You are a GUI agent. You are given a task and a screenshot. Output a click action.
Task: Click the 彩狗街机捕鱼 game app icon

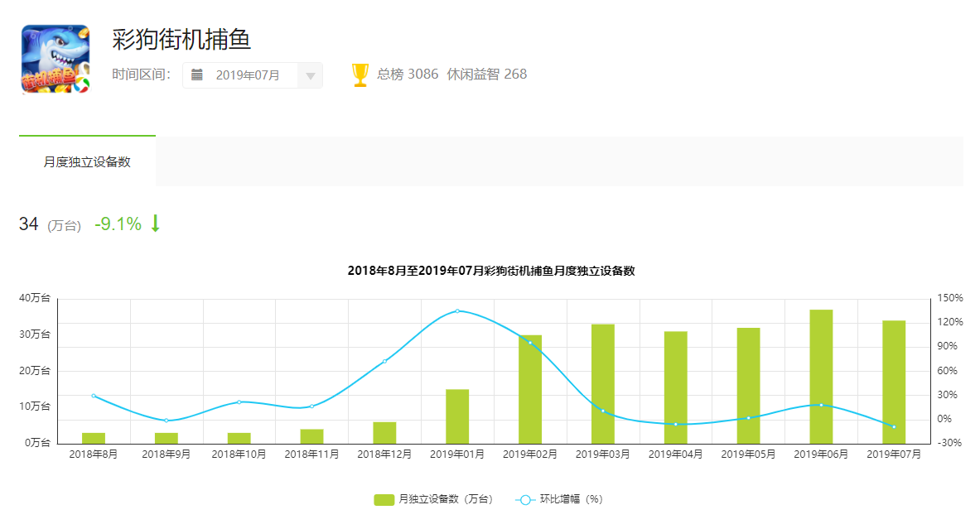(x=56, y=59)
